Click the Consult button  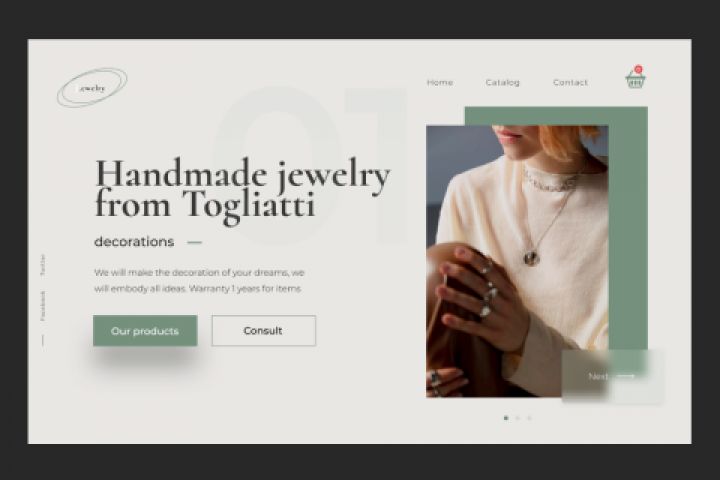[x=264, y=331]
